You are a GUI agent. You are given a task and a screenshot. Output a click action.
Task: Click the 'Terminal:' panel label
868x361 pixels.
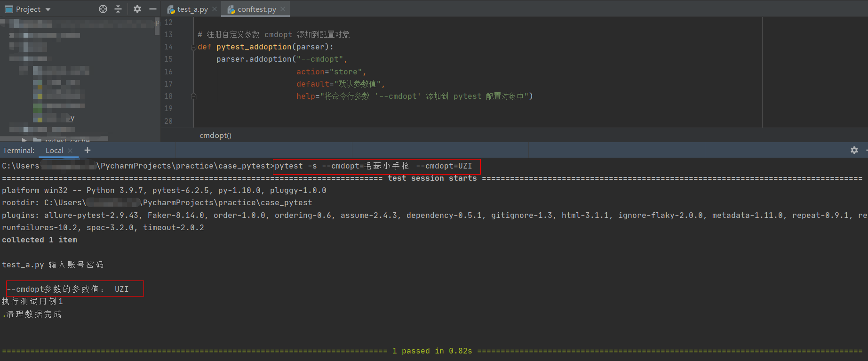coord(19,151)
